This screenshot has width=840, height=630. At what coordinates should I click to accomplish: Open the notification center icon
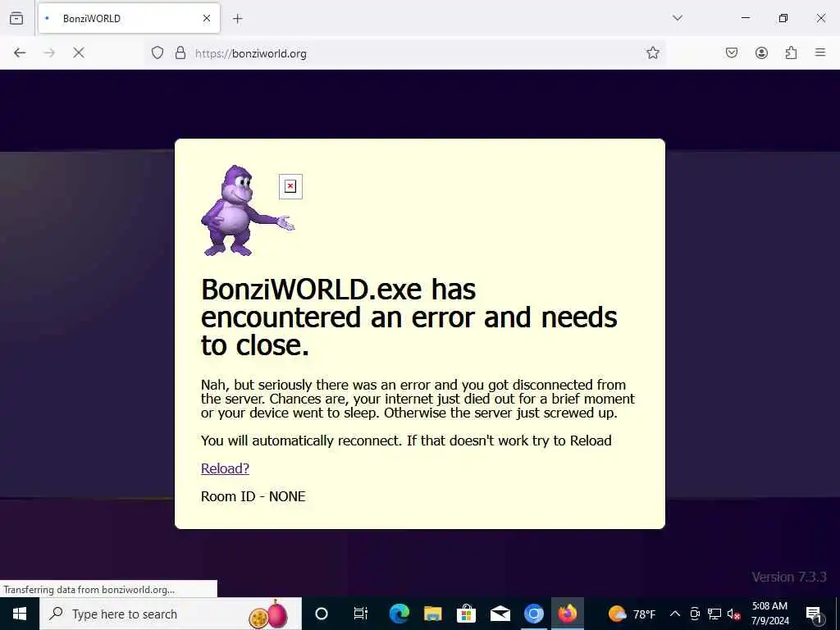point(813,614)
